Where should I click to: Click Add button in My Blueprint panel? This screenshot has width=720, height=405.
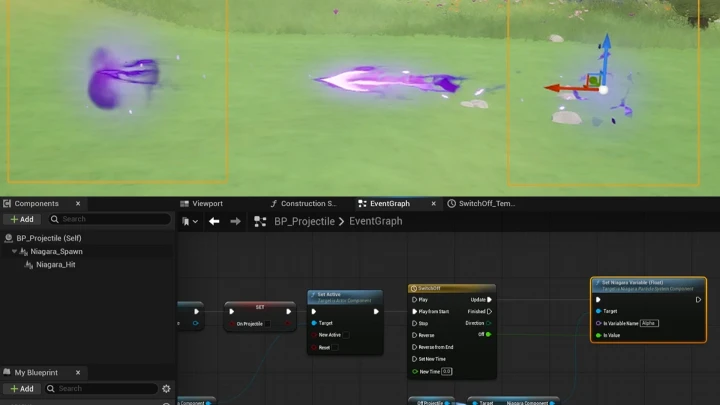[22, 388]
